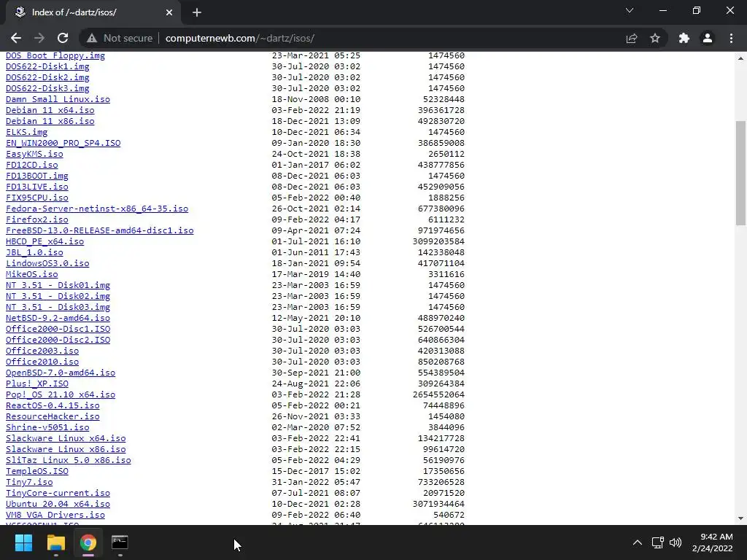Open JBL_1.0.iso link

[34, 253]
